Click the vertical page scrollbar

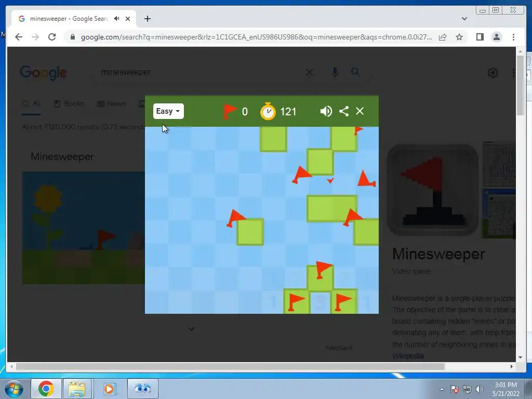click(521, 86)
